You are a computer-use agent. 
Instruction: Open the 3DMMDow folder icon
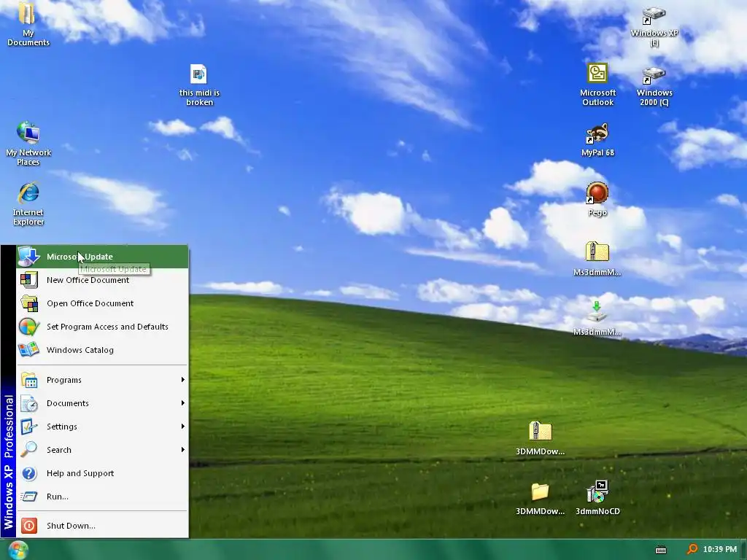click(x=540, y=499)
